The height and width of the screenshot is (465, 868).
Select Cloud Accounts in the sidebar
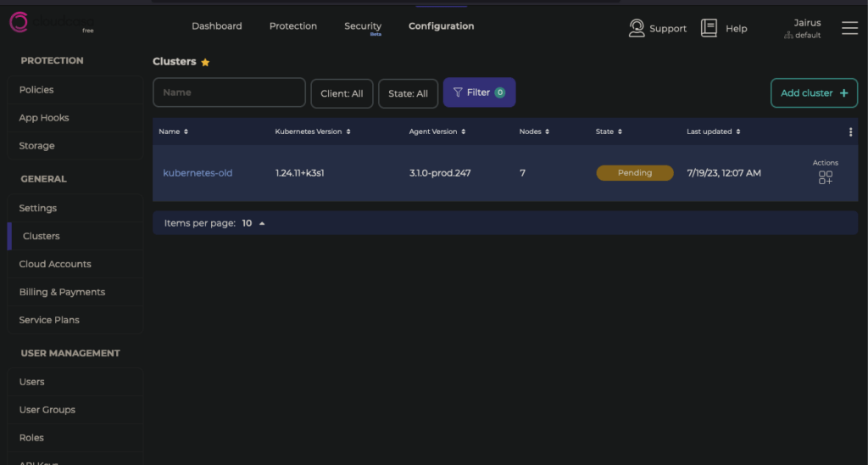(55, 264)
